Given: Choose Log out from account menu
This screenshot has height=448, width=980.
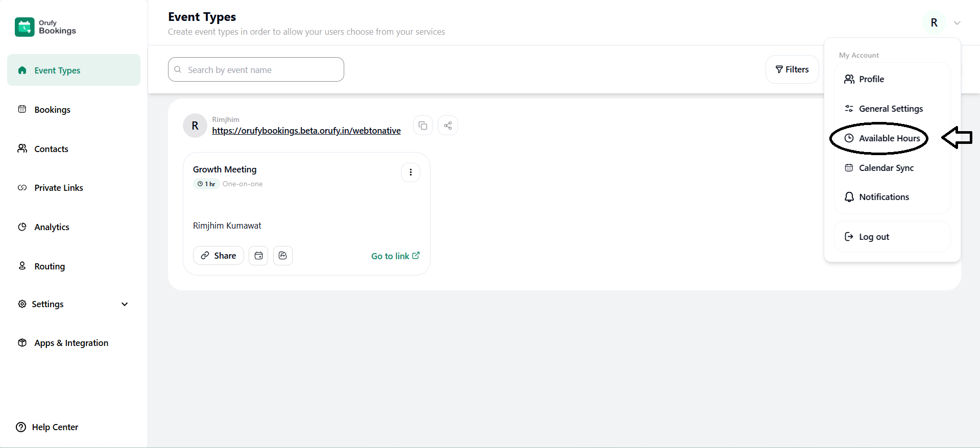Looking at the screenshot, I should (x=874, y=237).
